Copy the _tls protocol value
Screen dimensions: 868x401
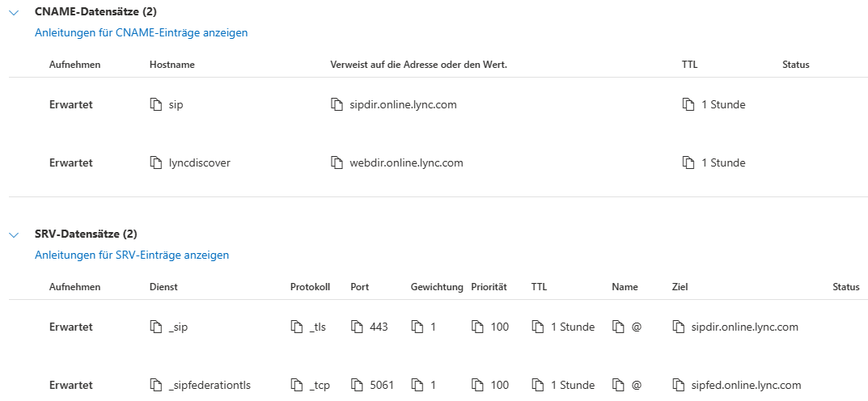coord(298,327)
